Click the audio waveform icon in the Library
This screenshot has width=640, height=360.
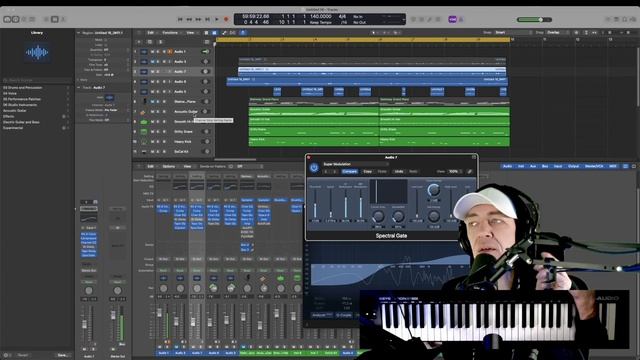(37, 52)
